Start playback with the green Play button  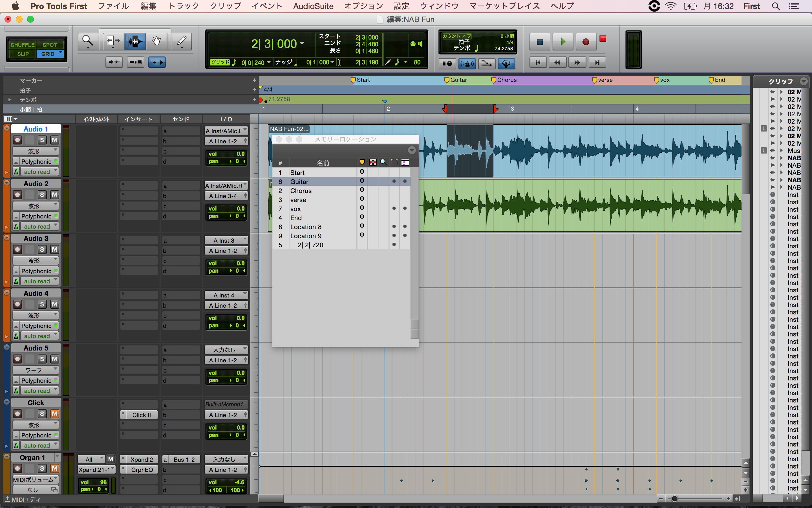point(563,42)
